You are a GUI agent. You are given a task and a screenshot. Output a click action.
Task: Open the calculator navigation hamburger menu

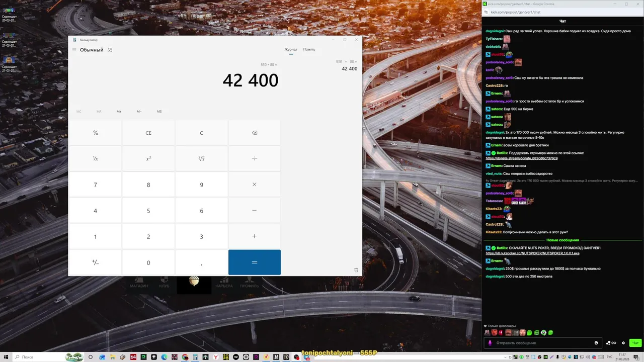74,50
